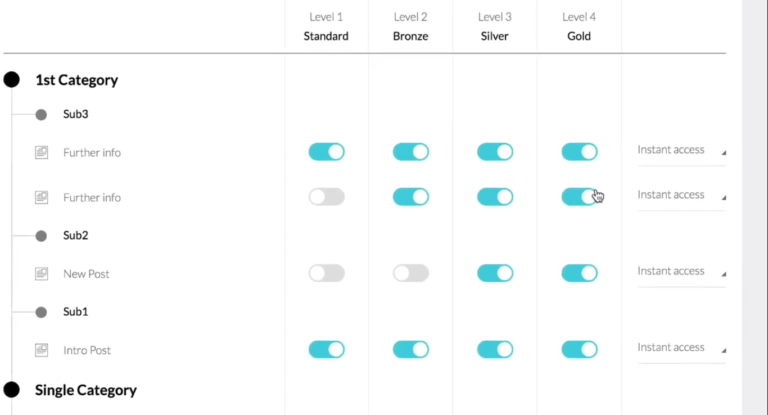Click the black bullet beside 1st Category

click(11, 80)
